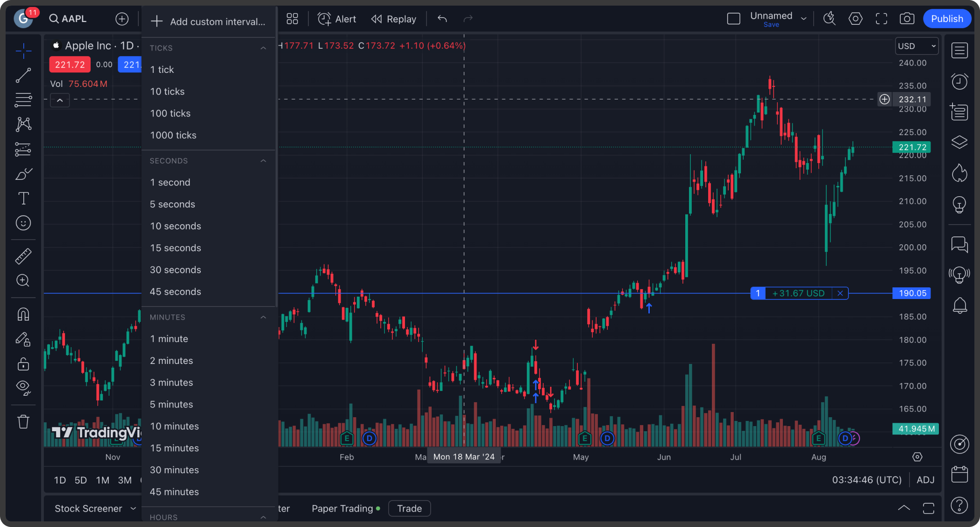Select the 30 seconds interval
The width and height of the screenshot is (980, 527).
coord(209,270)
